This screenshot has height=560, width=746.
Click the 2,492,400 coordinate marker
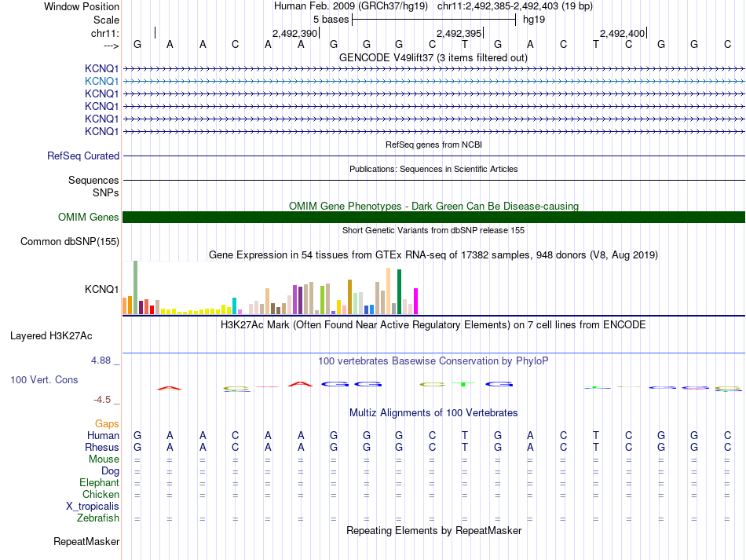[x=622, y=33]
